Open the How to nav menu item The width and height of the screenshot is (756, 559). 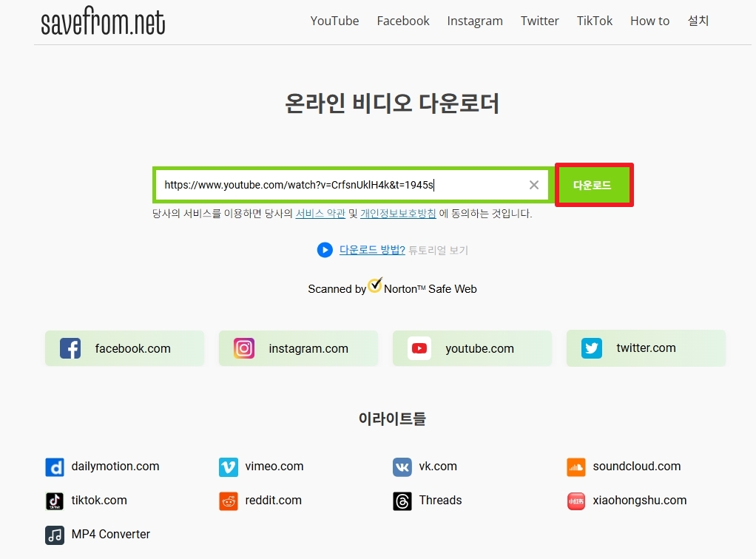point(649,21)
